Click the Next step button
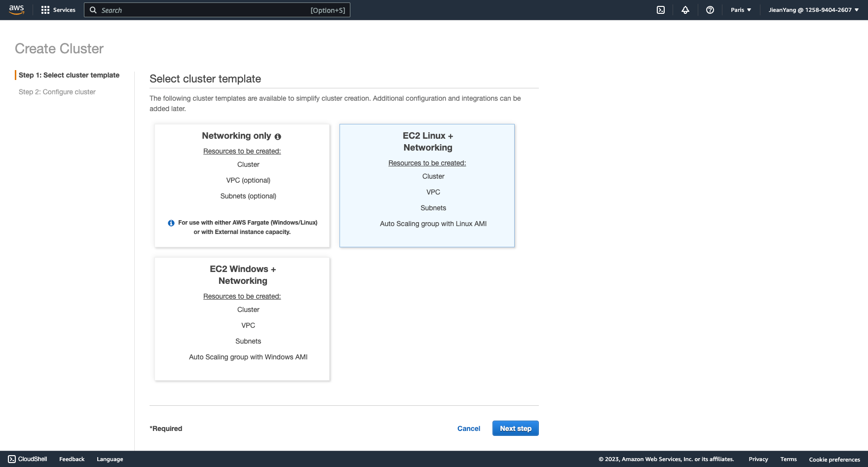Image resolution: width=868 pixels, height=467 pixels. coord(516,428)
